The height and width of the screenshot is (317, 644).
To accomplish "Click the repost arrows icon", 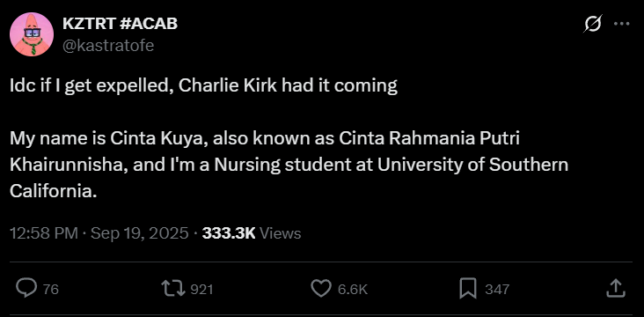I will coord(174,289).
